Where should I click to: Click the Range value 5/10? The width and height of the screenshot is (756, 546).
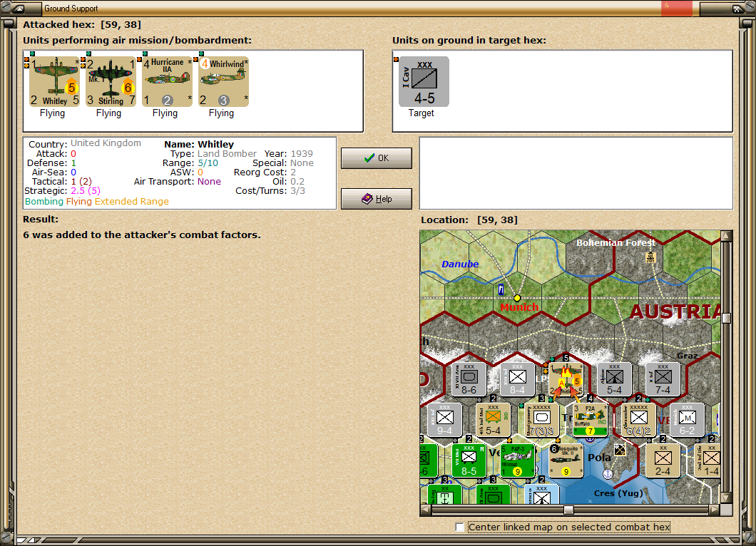click(x=208, y=163)
